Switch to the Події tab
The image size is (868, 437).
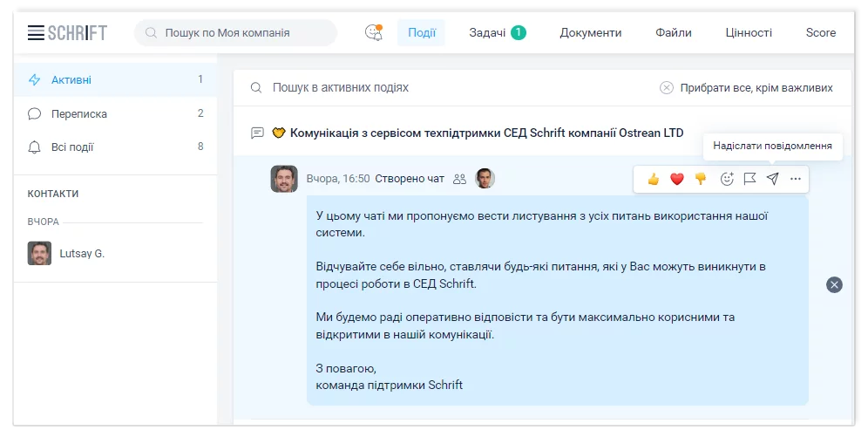point(421,32)
